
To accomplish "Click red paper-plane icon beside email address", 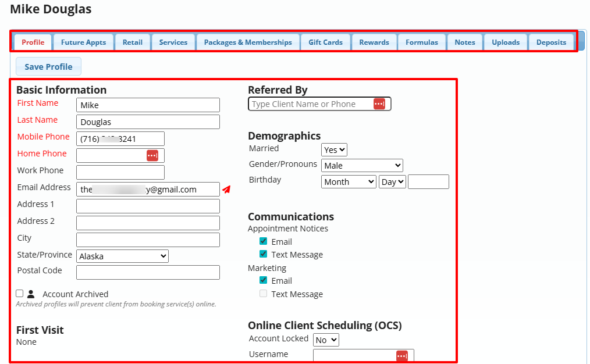I will pos(227,190).
